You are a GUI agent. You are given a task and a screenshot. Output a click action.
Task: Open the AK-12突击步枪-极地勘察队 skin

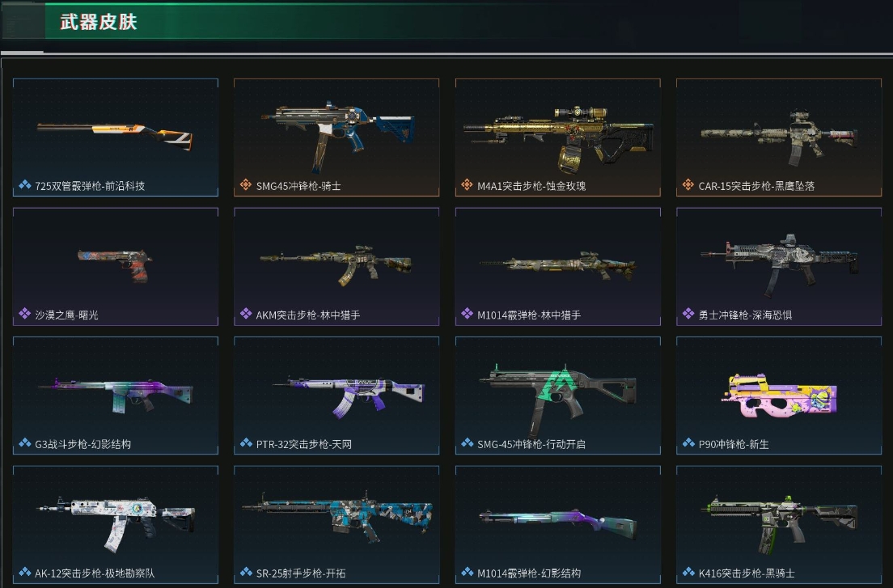coord(116,525)
